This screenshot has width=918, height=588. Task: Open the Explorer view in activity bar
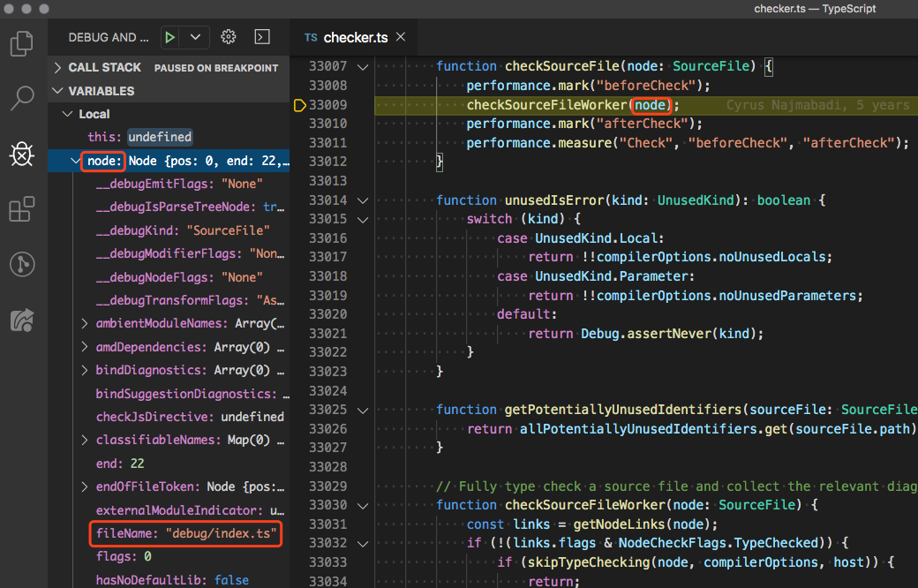pos(22,43)
